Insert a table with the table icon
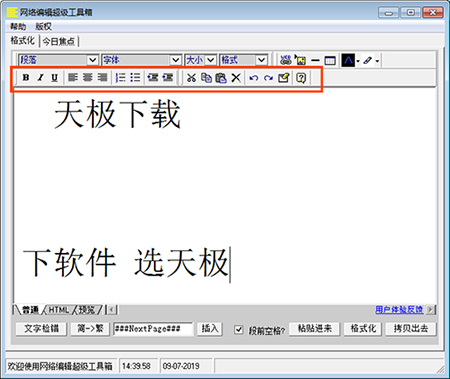Viewport: 450px width, 379px height. [330, 61]
